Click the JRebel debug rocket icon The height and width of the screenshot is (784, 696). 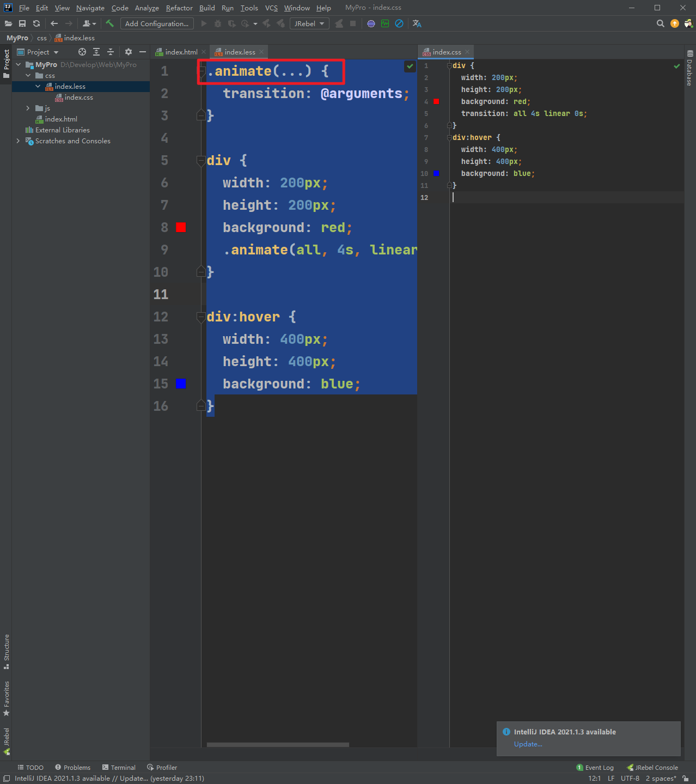point(280,23)
